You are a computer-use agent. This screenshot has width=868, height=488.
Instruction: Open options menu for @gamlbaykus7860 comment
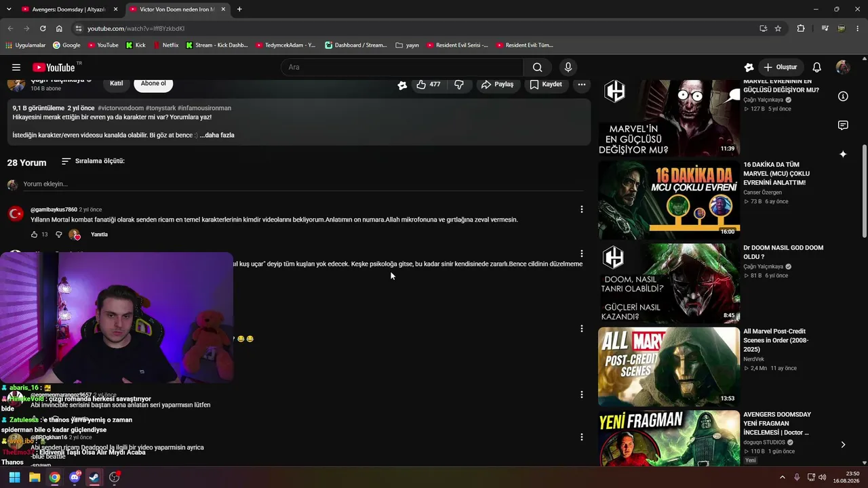click(581, 209)
